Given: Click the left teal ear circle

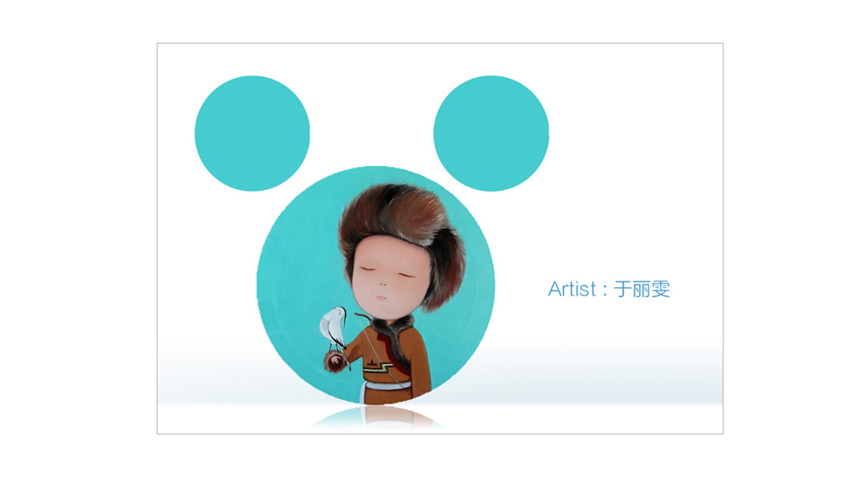Looking at the screenshot, I should (252, 133).
